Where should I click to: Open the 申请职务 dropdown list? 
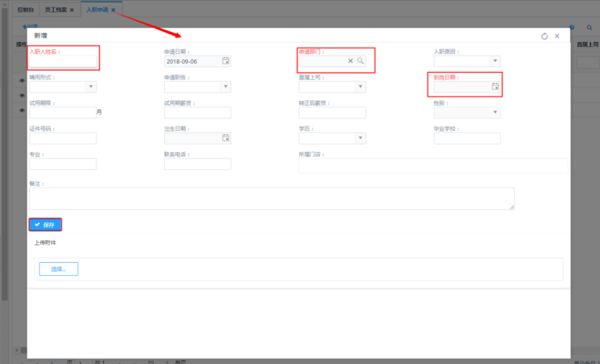tap(225, 87)
